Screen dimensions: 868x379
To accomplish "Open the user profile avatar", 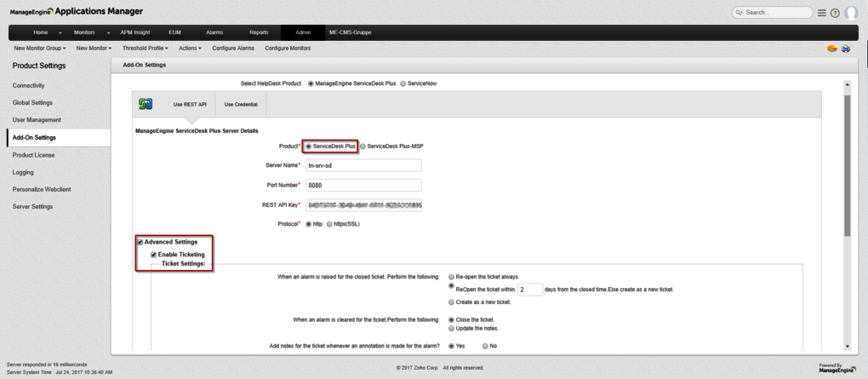I will click(x=851, y=13).
